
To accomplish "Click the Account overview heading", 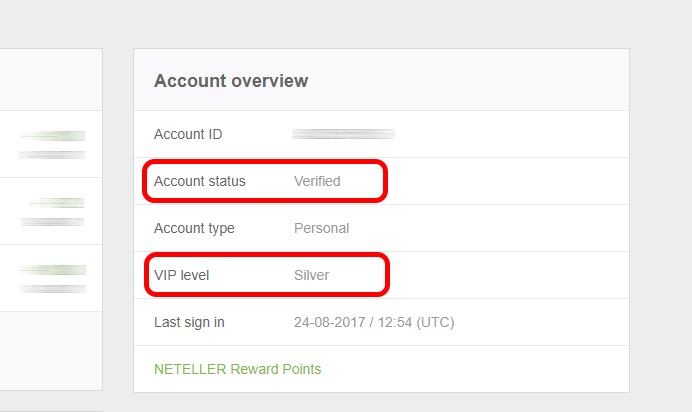I will [x=231, y=80].
